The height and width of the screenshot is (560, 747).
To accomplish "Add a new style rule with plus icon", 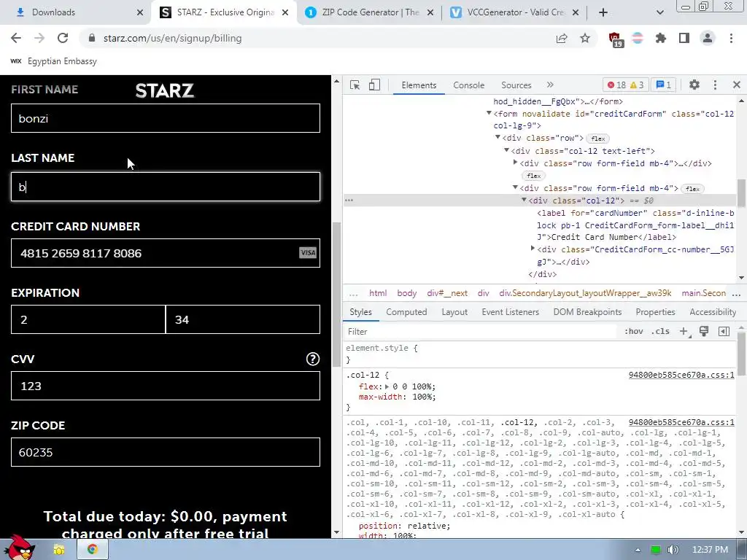I will [x=684, y=332].
